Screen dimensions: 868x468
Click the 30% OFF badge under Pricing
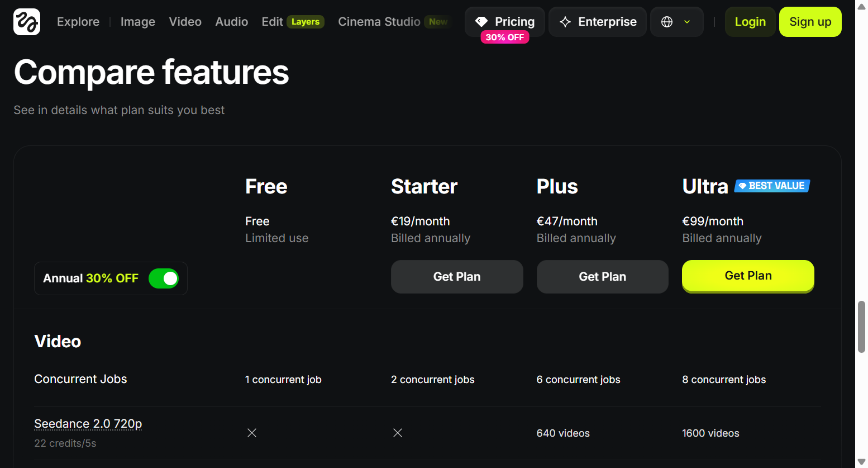[x=505, y=37]
